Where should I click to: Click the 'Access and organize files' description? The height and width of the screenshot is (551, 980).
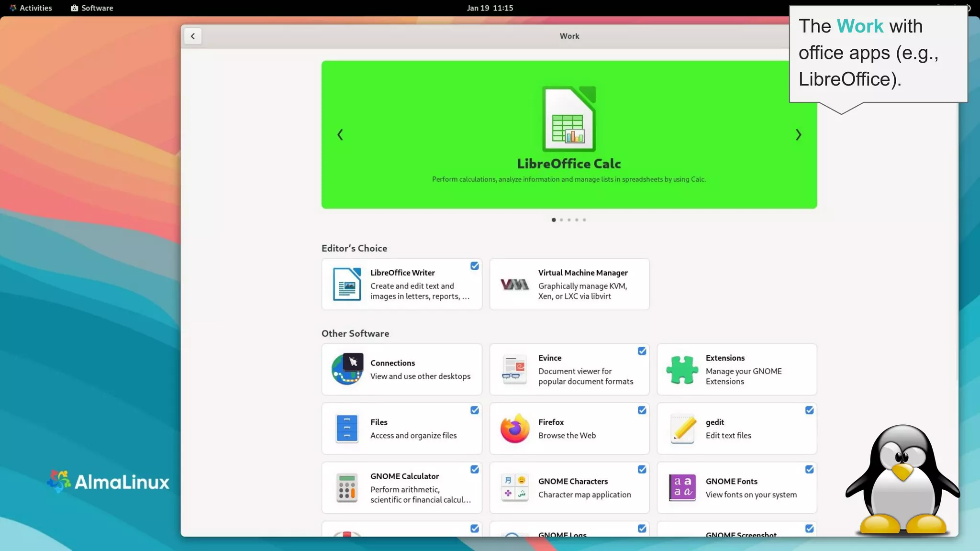coord(413,436)
